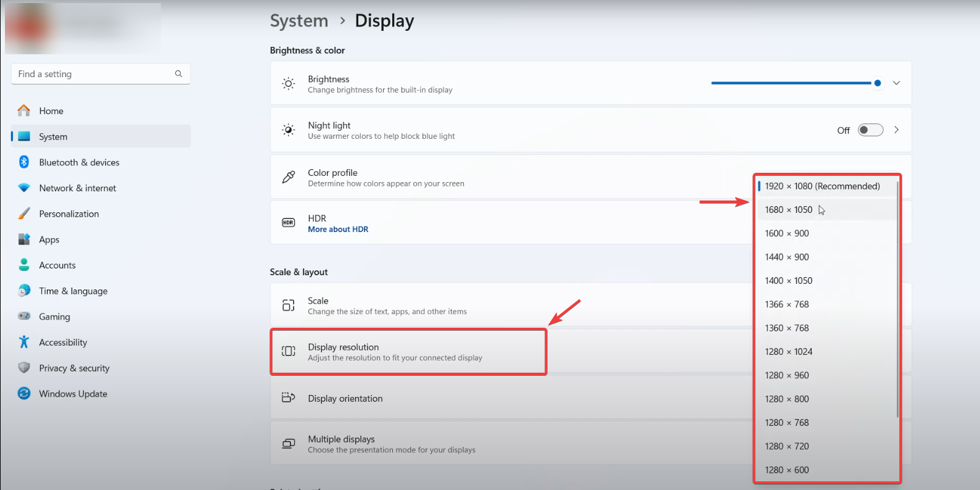Click the Bluetooth & devices icon

point(24,162)
